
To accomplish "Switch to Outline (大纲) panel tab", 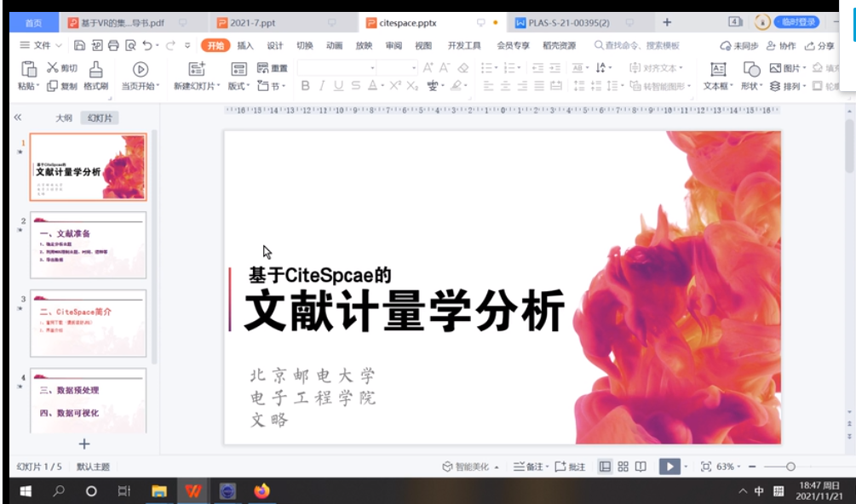I will 64,117.
